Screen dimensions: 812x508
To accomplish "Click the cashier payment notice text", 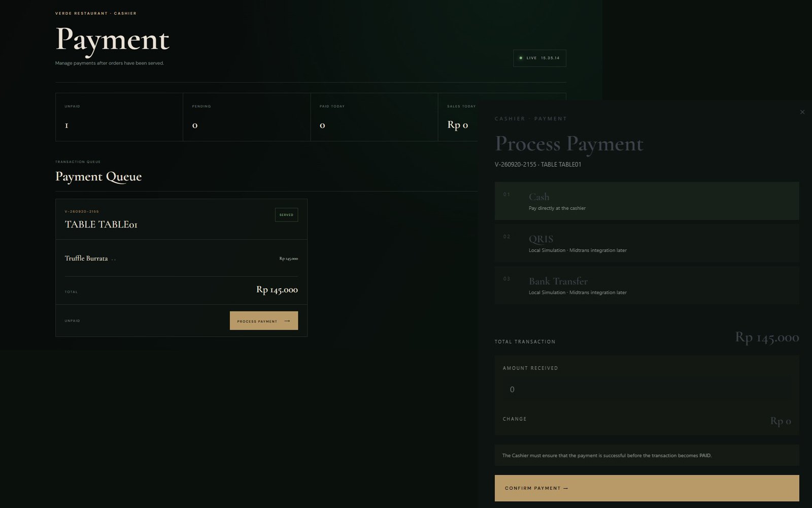I will [x=607, y=456].
